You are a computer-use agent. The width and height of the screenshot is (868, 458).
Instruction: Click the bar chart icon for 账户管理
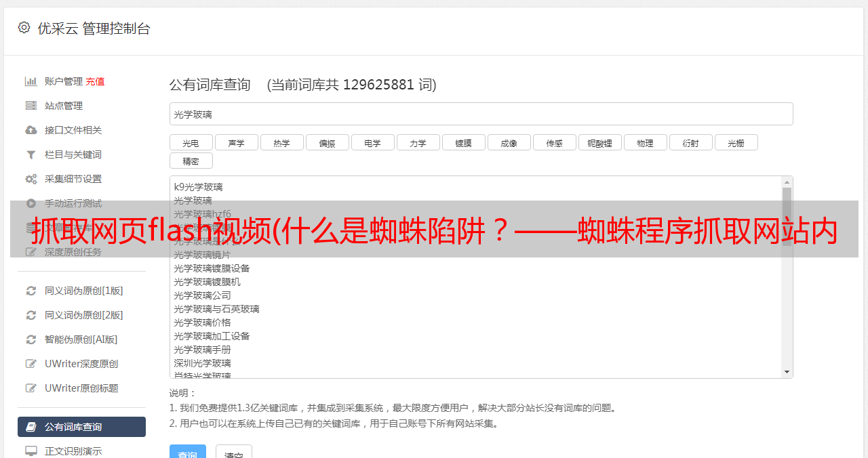coord(31,81)
